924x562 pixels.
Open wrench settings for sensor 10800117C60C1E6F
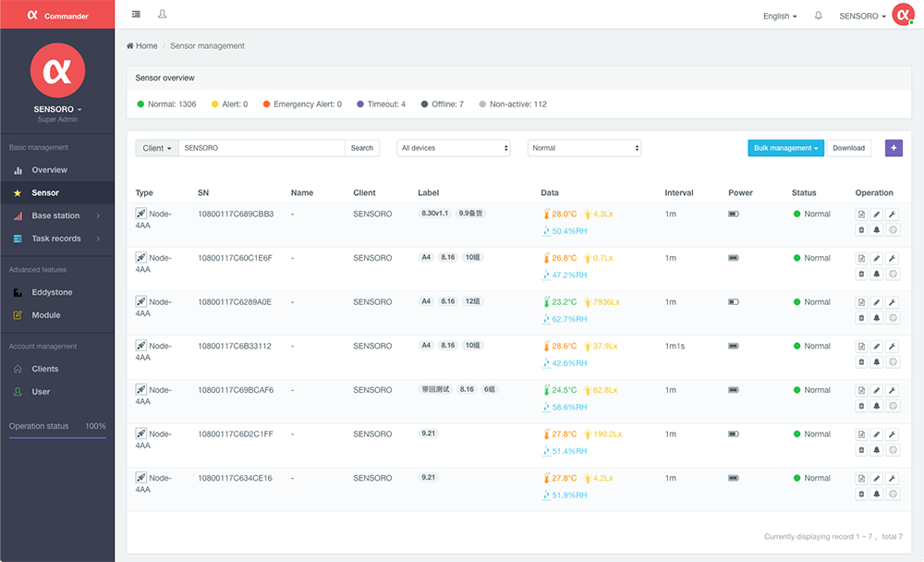893,258
